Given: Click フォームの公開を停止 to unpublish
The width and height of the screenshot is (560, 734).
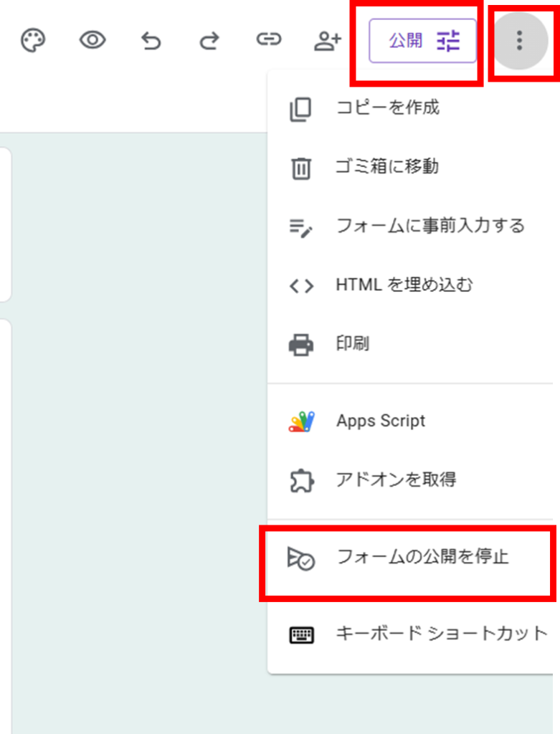Looking at the screenshot, I should (x=422, y=558).
